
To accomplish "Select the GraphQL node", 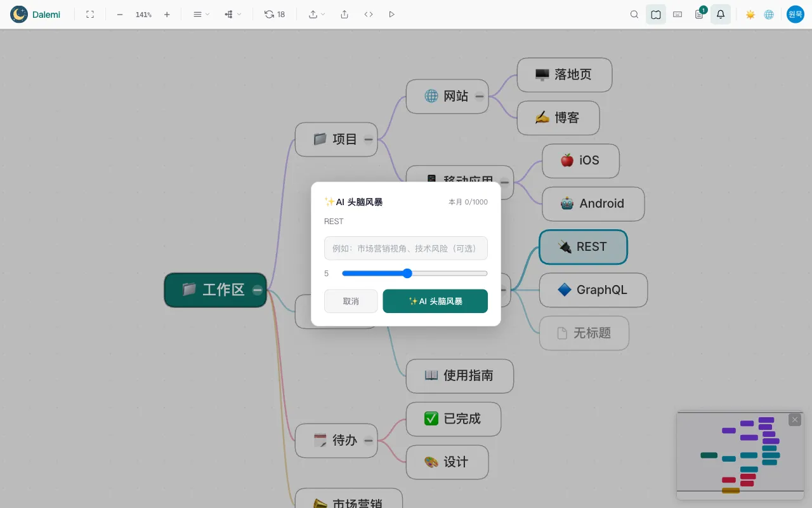I will point(593,290).
